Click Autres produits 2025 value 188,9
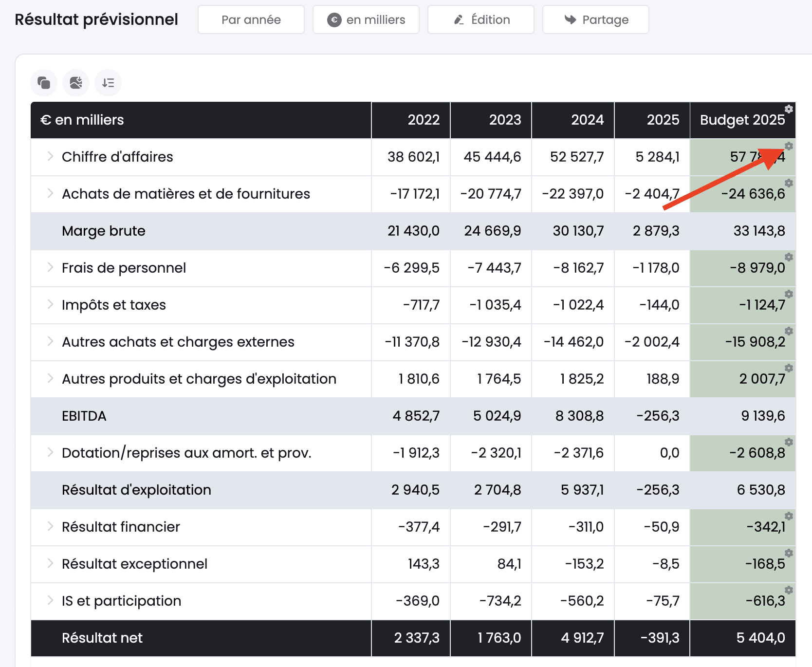 tap(663, 379)
